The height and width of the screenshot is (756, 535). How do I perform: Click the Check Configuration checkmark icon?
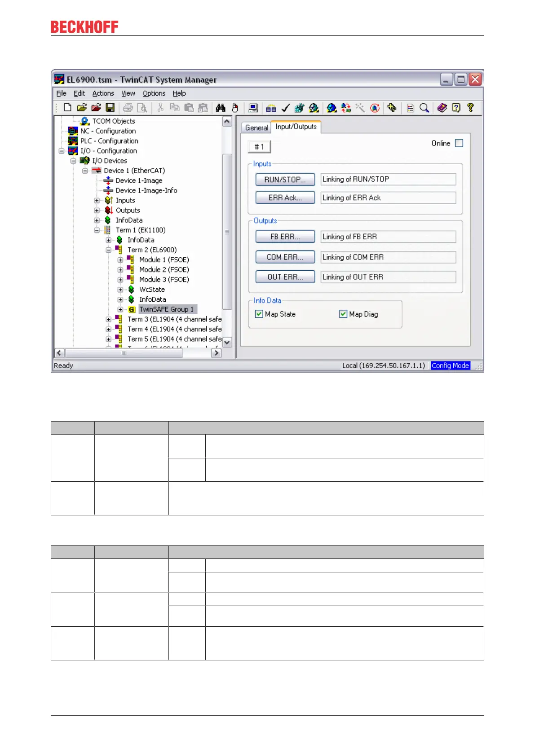[x=285, y=107]
